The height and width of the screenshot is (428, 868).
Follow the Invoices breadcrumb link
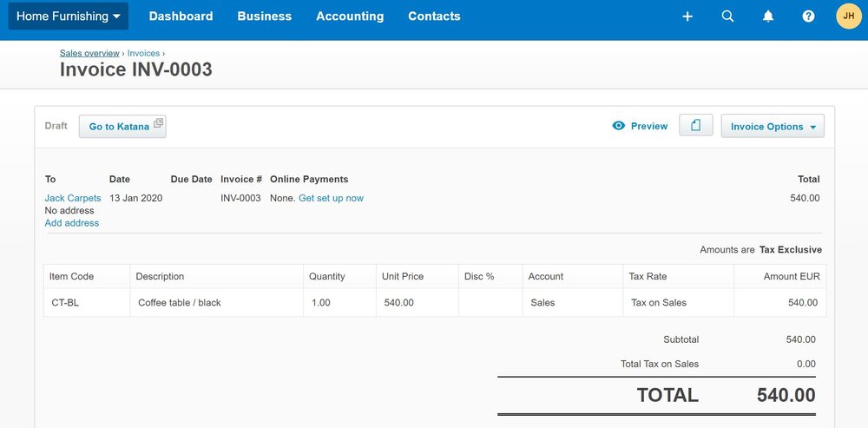[143, 53]
